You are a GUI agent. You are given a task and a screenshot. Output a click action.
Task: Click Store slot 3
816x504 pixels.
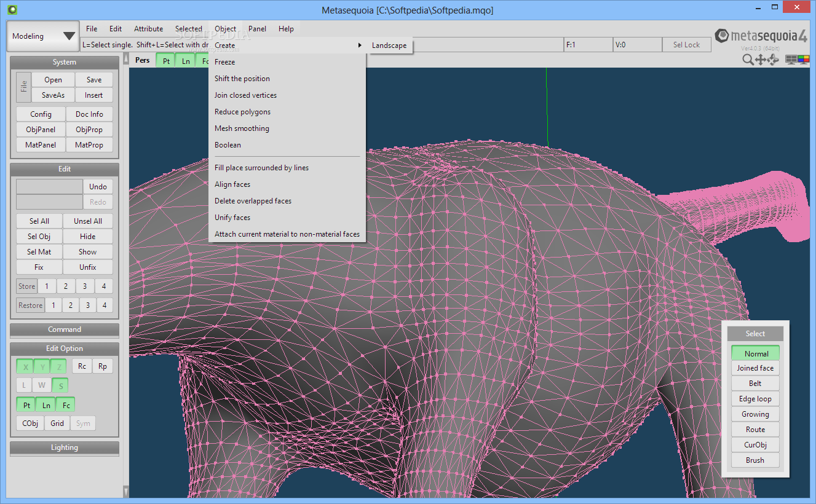pyautogui.click(x=85, y=286)
